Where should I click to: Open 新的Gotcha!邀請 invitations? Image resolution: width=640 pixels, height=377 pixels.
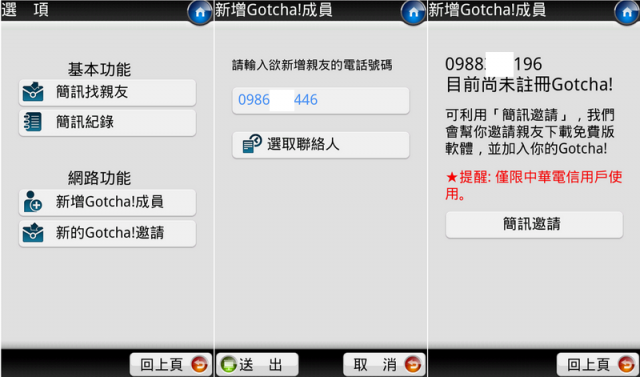(107, 233)
